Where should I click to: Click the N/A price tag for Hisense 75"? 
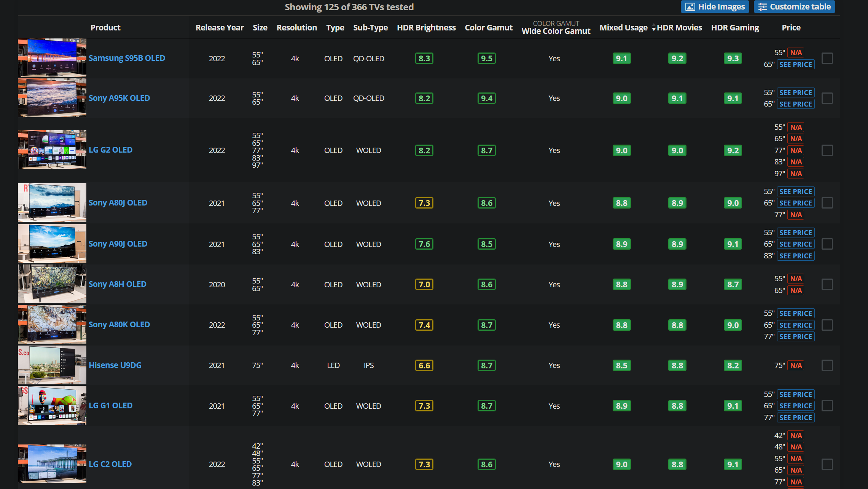tap(796, 365)
